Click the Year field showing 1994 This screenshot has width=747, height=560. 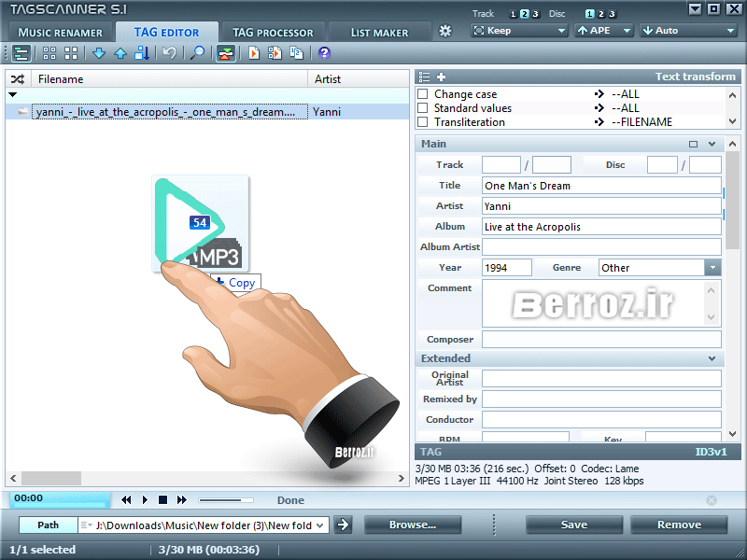coord(506,268)
